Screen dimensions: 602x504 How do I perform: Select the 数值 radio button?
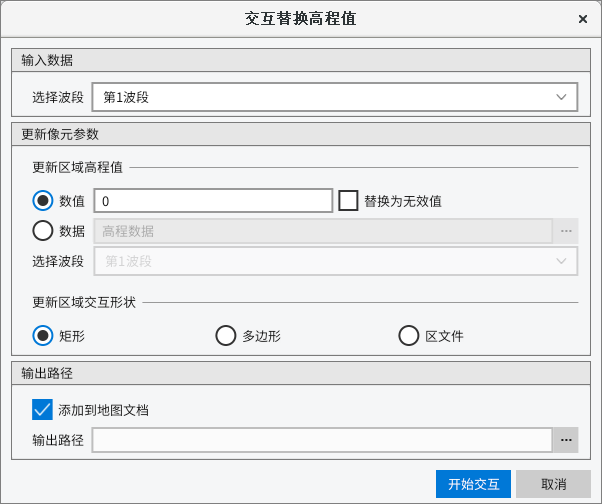43,201
